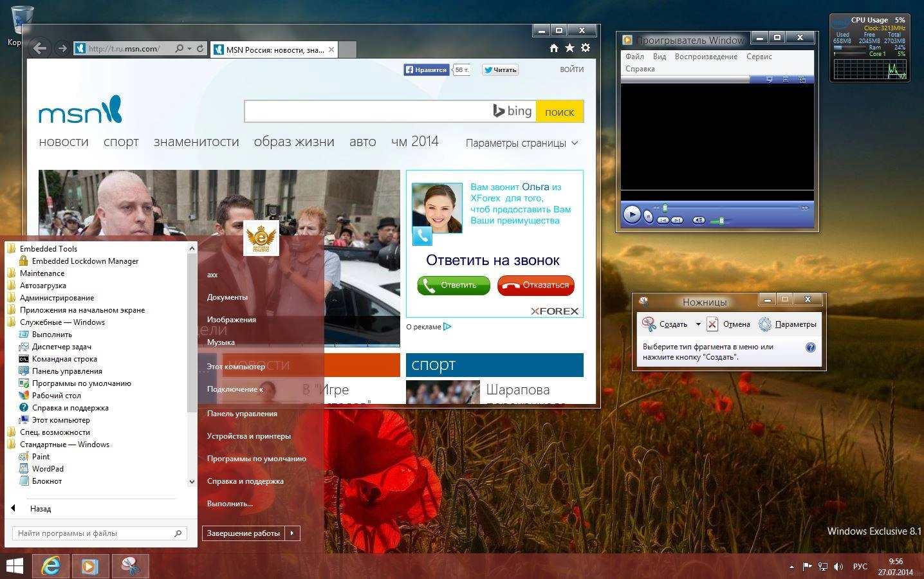Click the Twitter Читать button

pyautogui.click(x=500, y=70)
